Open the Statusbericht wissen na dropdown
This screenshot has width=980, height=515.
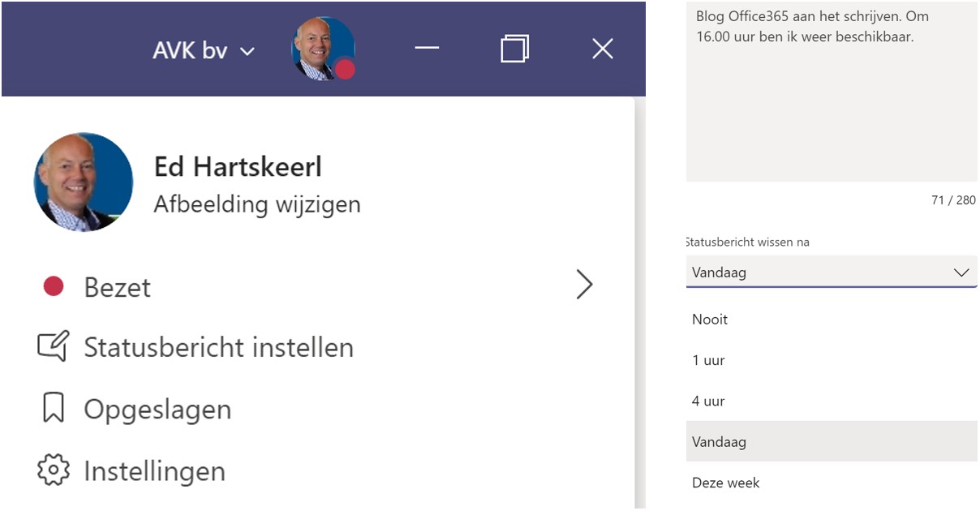point(831,273)
